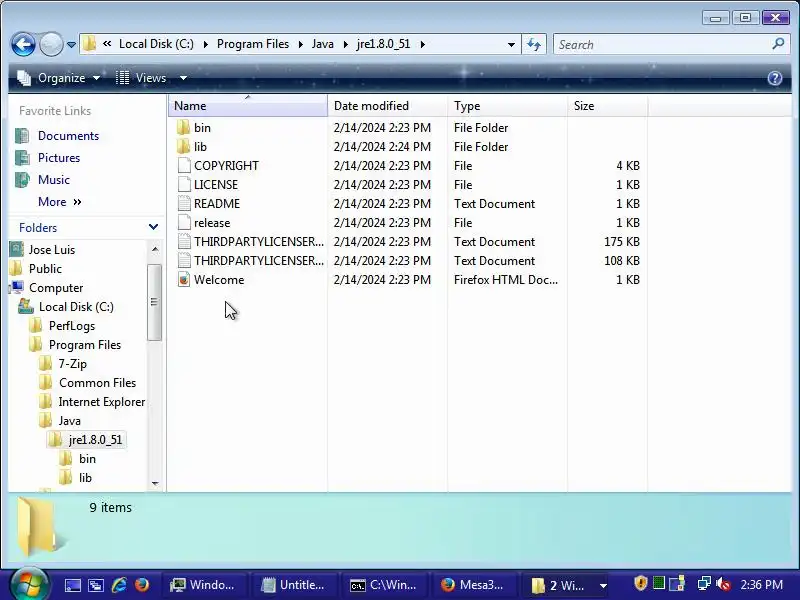Open the Windows Start orb
Viewport: 800px width, 600px height.
29,584
